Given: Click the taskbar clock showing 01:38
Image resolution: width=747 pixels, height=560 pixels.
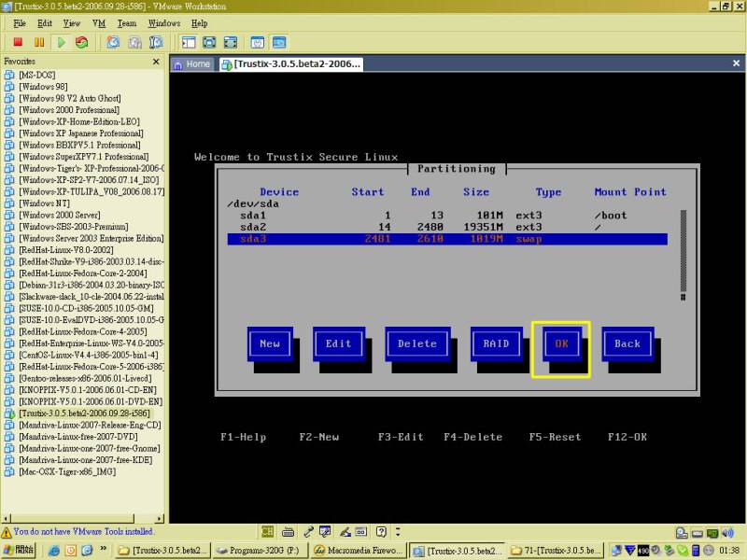Looking at the screenshot, I should 729,551.
